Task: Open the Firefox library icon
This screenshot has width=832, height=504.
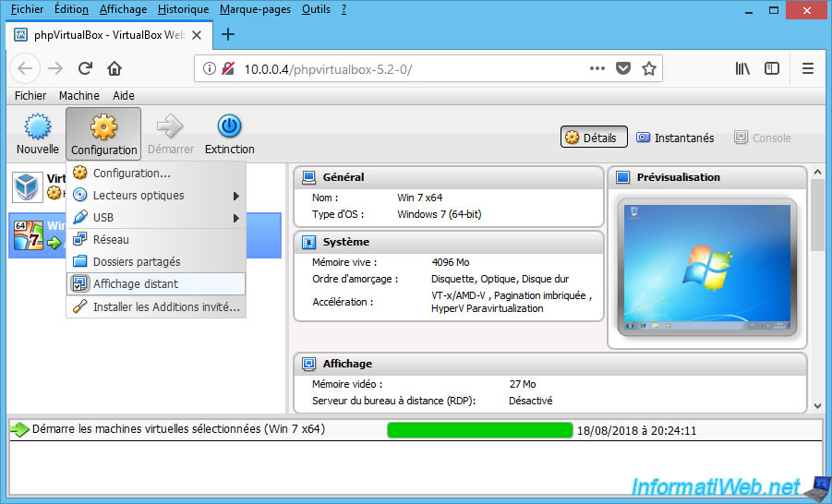Action: click(742, 68)
